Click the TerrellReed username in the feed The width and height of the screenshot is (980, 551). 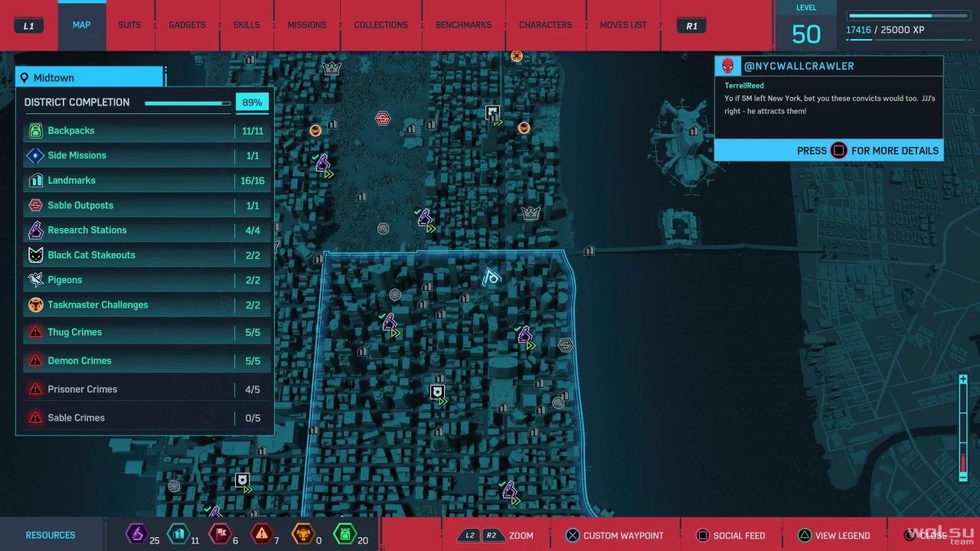coord(744,86)
